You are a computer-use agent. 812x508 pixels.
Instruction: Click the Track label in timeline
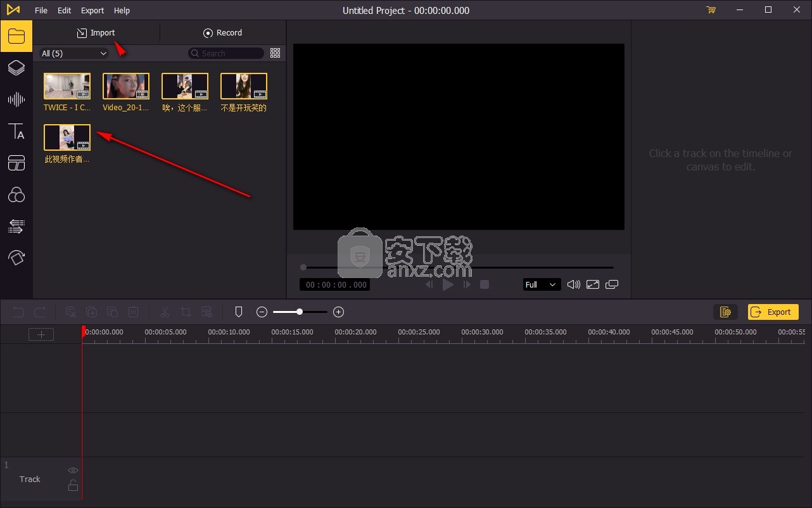point(30,479)
